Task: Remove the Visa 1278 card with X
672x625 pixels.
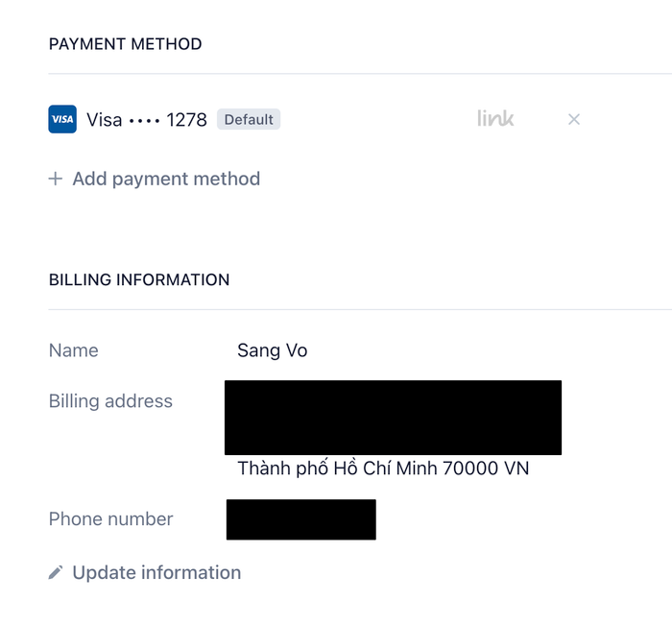Action: point(574,119)
